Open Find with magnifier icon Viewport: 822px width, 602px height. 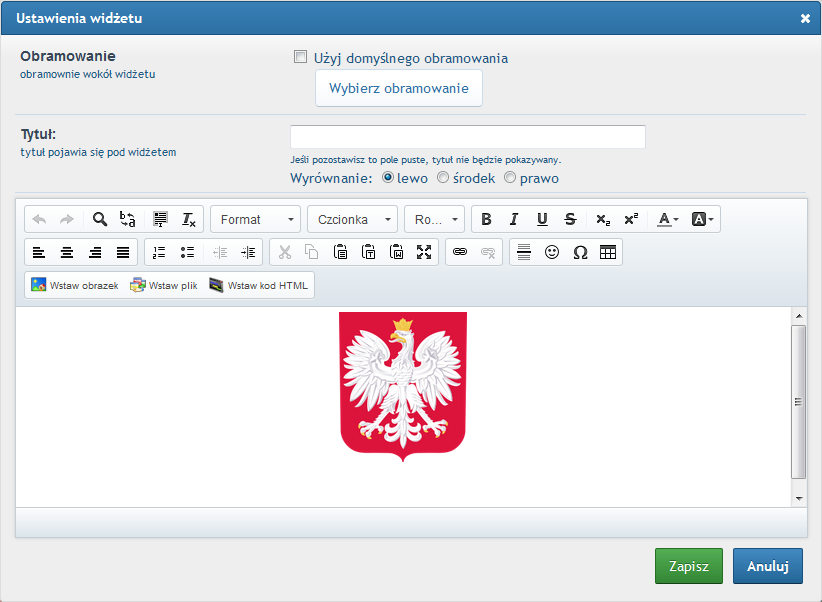click(100, 219)
